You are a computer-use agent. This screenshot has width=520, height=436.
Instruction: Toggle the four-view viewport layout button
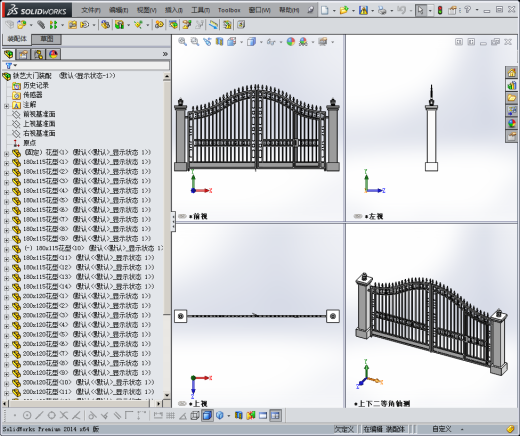(275, 416)
